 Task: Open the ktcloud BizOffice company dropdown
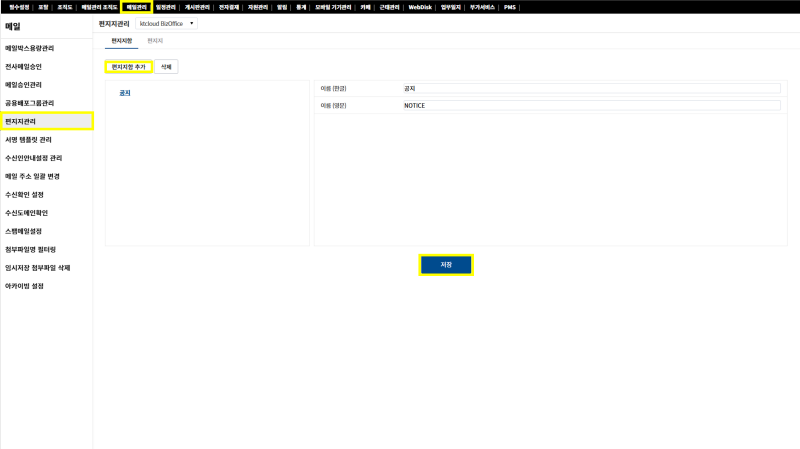165,23
